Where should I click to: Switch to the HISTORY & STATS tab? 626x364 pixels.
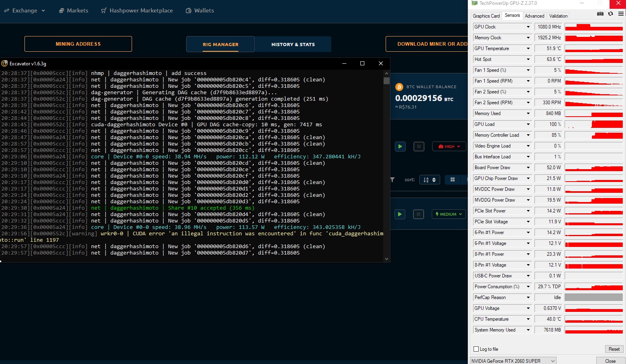point(293,44)
